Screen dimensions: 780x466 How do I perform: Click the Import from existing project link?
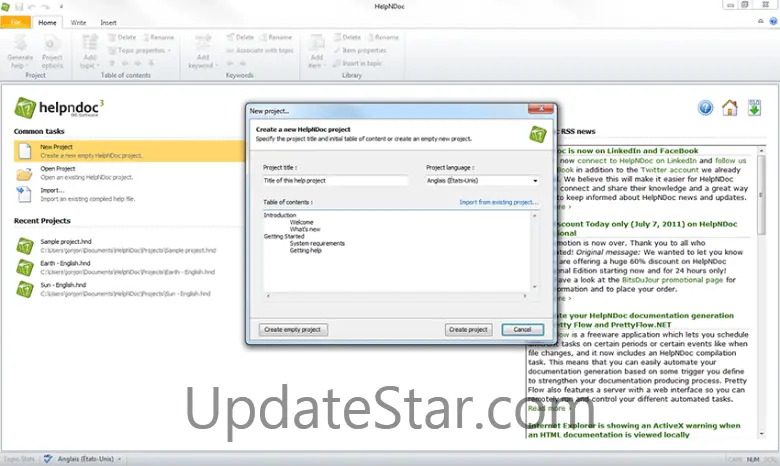pos(498,202)
